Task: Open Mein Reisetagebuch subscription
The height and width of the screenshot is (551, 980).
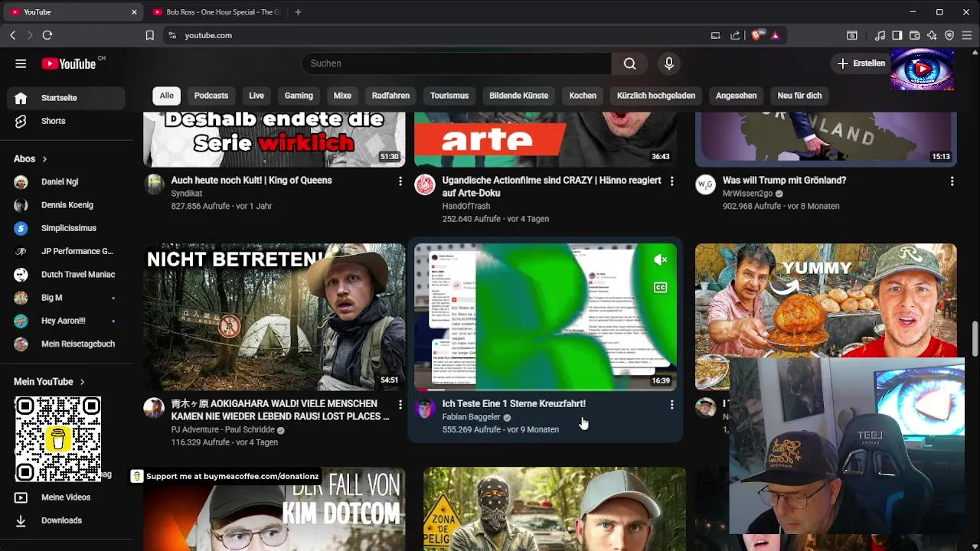Action: tap(66, 344)
